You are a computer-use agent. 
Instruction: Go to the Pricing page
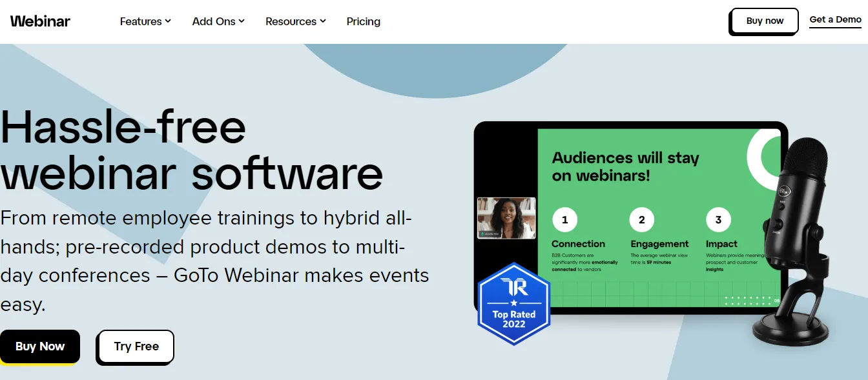pyautogui.click(x=364, y=21)
